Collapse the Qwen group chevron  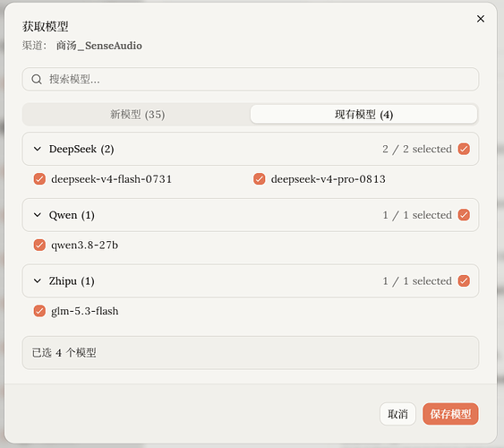click(x=38, y=215)
